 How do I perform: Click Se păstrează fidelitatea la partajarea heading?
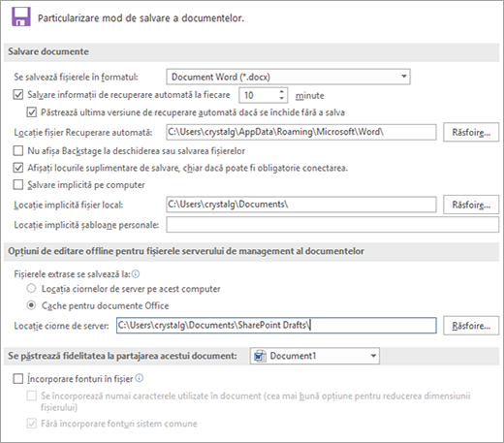click(x=122, y=356)
